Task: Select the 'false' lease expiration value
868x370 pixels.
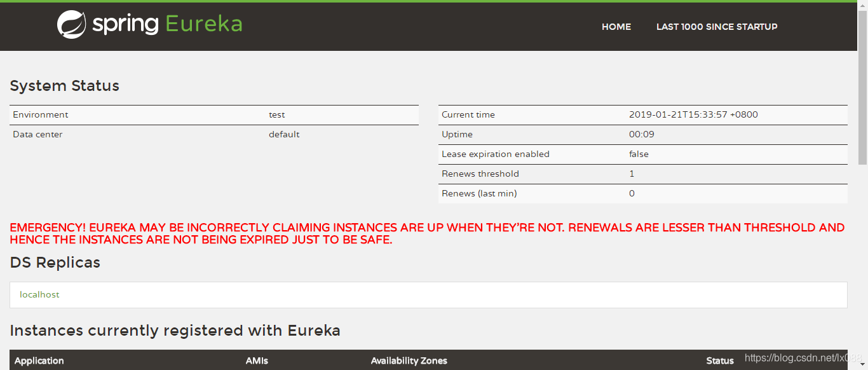Action: coord(639,154)
